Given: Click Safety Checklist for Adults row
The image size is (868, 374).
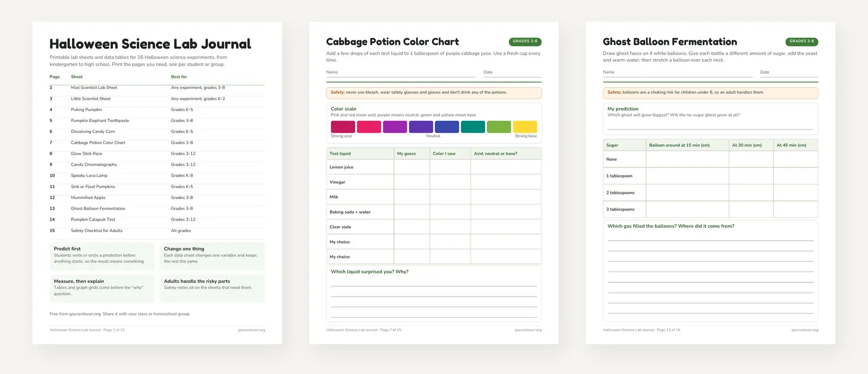Looking at the screenshot, I should [x=157, y=231].
